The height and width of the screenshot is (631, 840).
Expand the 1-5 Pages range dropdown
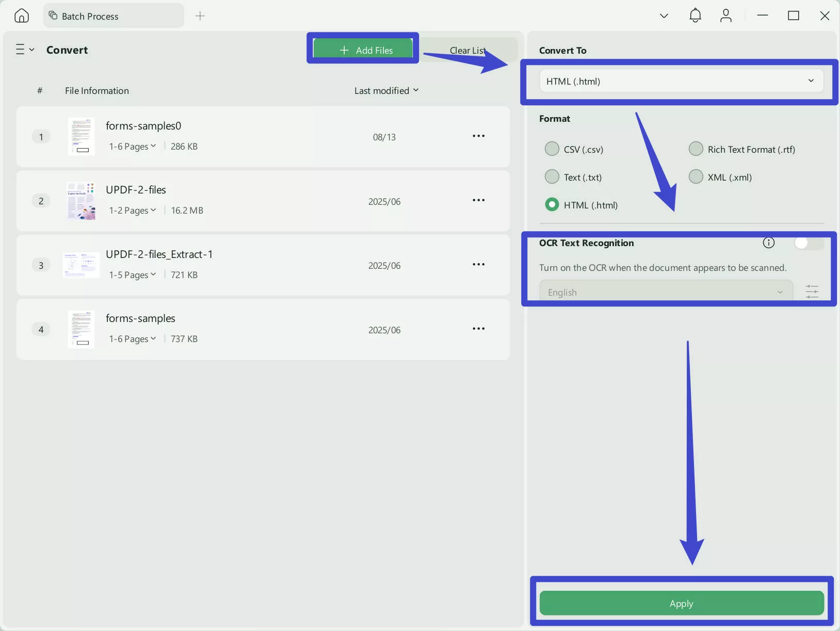133,275
